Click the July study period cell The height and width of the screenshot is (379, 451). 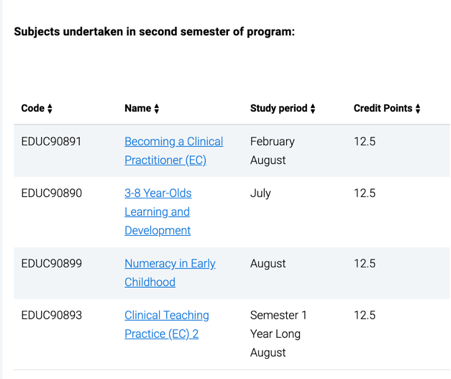[x=260, y=193]
